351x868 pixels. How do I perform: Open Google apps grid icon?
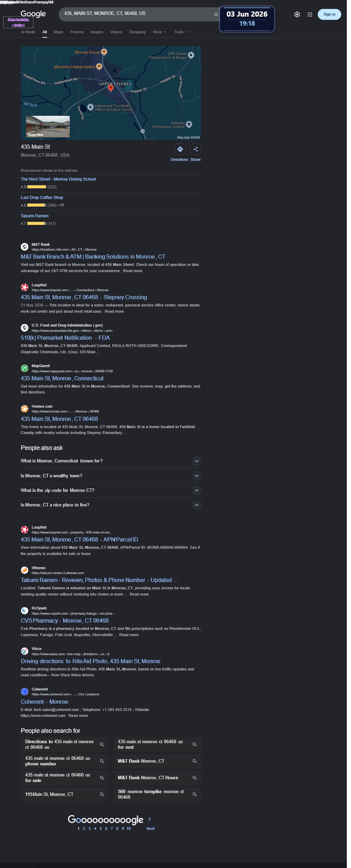pos(310,15)
